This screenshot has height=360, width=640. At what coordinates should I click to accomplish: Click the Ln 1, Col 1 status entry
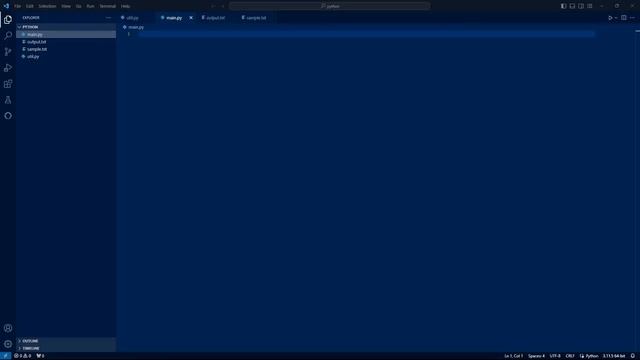pyautogui.click(x=513, y=356)
